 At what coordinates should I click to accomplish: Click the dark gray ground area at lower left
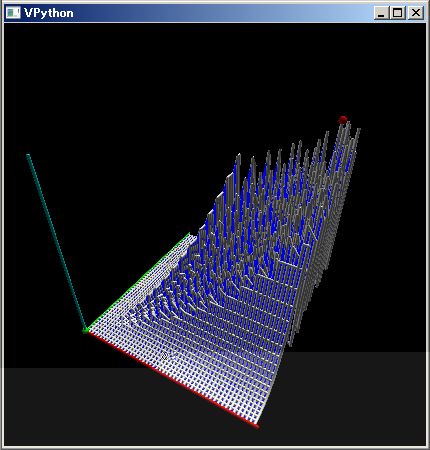67,407
